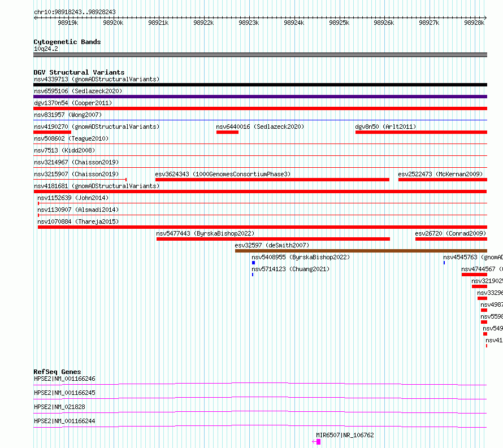Image resolution: width=503 pixels, height=448 pixels.
Task: Click the nsv4339713 gnomAD variant label
Action: coord(97,79)
